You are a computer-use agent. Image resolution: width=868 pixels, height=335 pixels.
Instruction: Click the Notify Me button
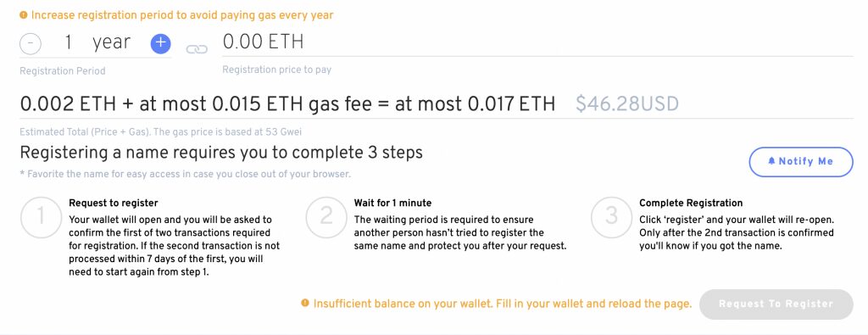pos(800,162)
